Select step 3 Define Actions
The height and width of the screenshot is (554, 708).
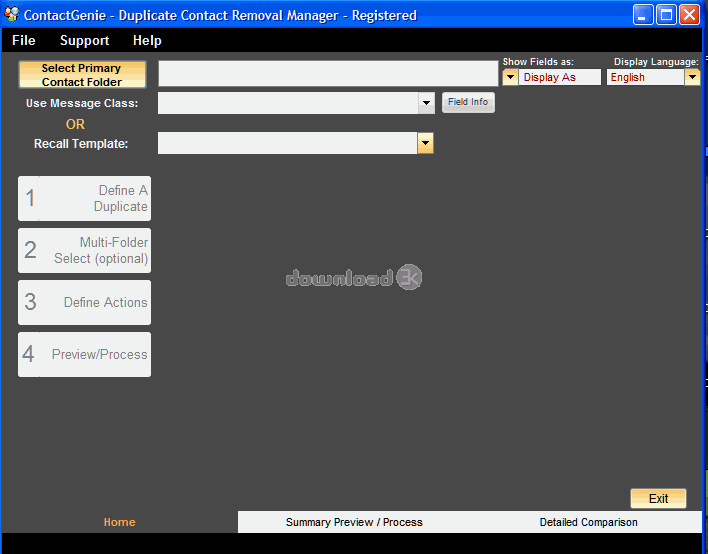(x=84, y=302)
